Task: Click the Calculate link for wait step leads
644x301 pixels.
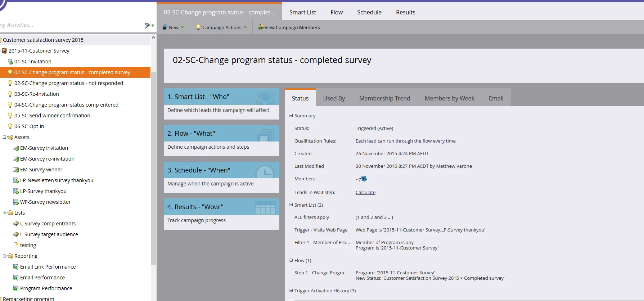Action: click(365, 192)
